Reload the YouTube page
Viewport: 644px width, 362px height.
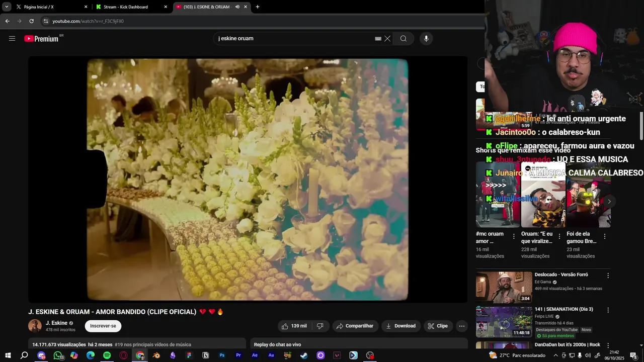(31, 21)
